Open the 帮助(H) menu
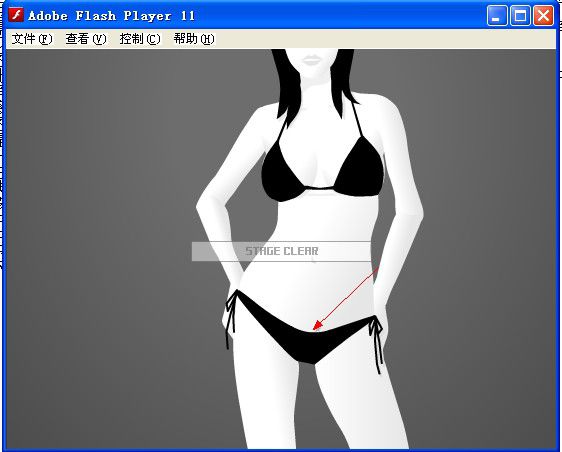 (194, 39)
